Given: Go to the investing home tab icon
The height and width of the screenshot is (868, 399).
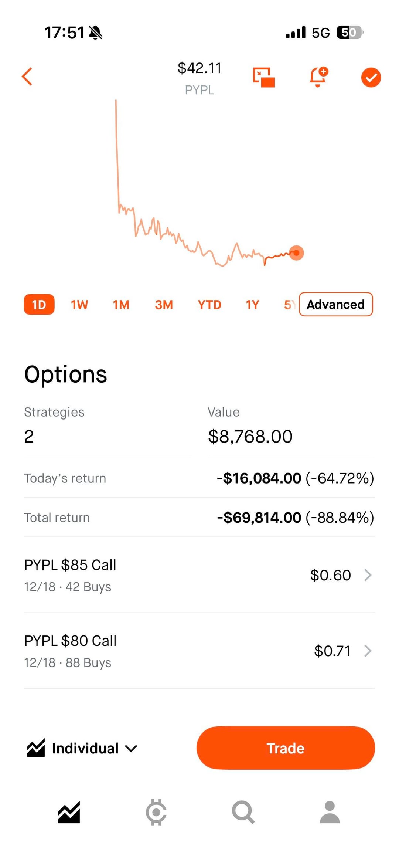Looking at the screenshot, I should click(69, 812).
